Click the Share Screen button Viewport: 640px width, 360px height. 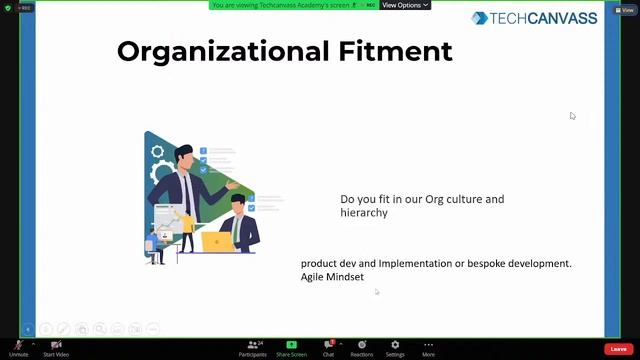coord(291,349)
